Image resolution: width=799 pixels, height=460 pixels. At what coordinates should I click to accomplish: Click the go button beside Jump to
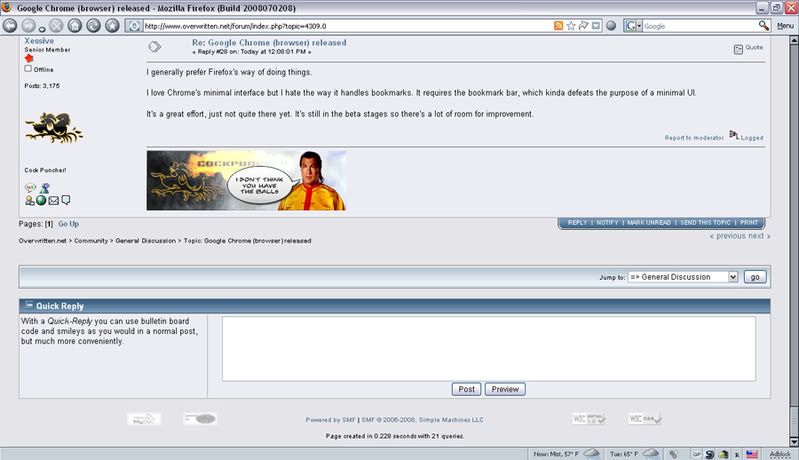(x=755, y=277)
